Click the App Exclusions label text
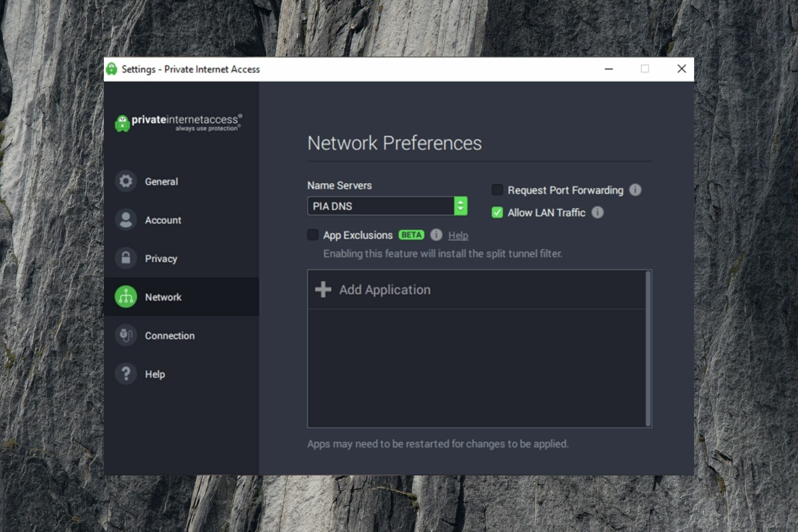This screenshot has height=532, width=798. click(x=358, y=235)
